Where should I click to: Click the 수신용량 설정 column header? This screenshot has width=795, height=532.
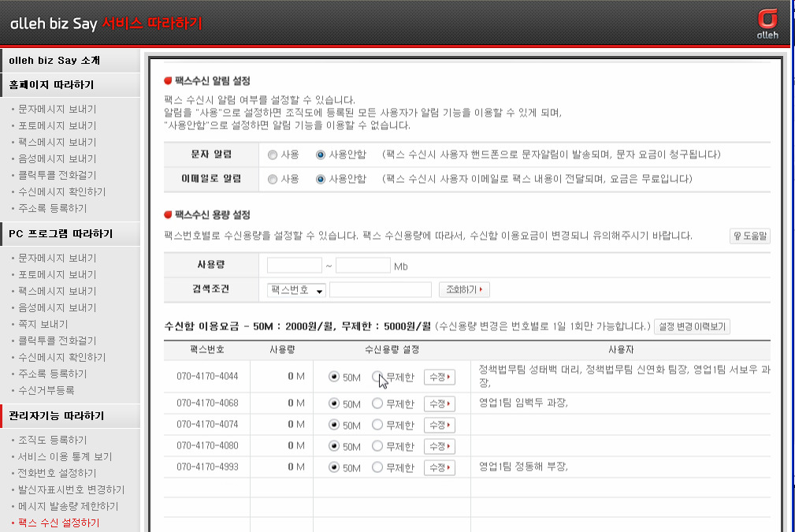392,350
